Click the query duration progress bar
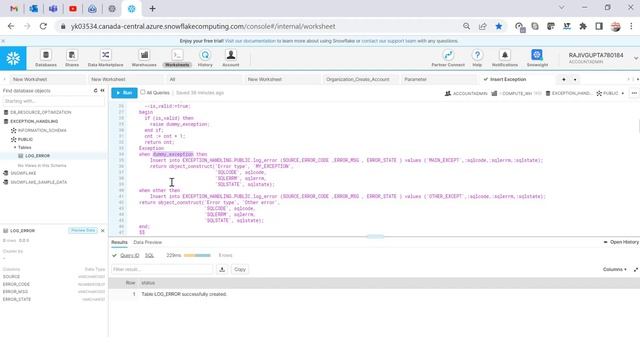The image size is (640, 360). pyautogui.click(x=197, y=256)
